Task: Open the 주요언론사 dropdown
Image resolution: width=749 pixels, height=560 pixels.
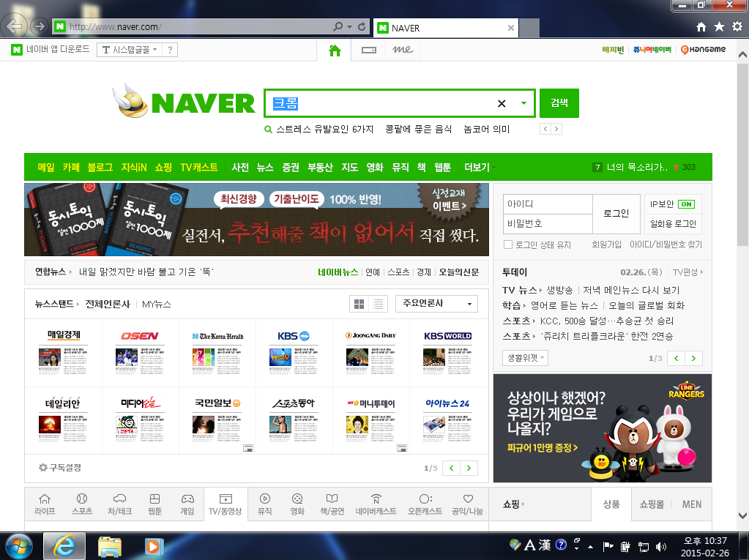Action: click(x=436, y=304)
